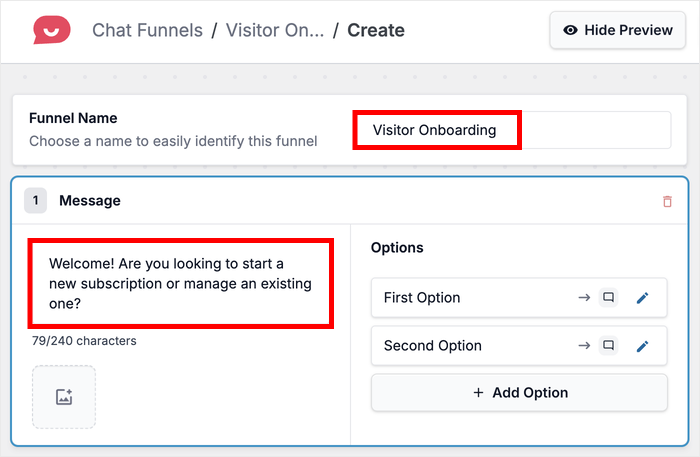Click the message icon beside Second Option
Image resolution: width=700 pixels, height=457 pixels.
point(608,346)
